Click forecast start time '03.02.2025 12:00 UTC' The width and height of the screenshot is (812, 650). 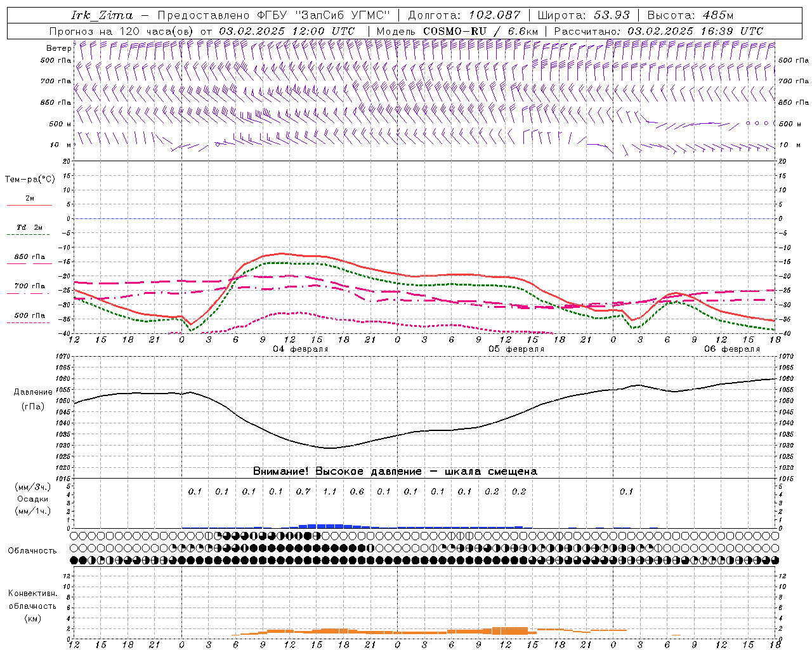coord(287,31)
